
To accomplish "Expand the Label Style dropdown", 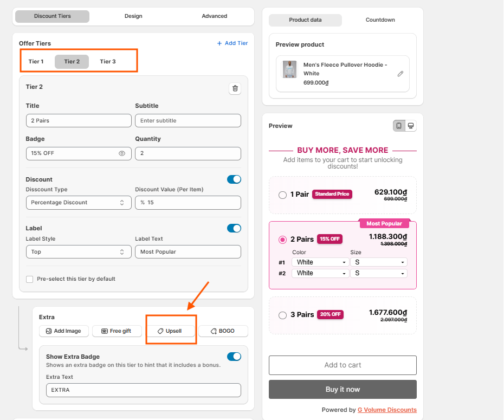I will 79,252.
